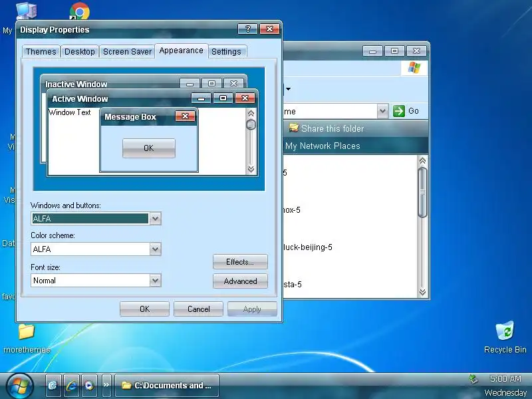This screenshot has height=399, width=532.
Task: Click the preview Active Window minimize icon
Action: [x=201, y=98]
